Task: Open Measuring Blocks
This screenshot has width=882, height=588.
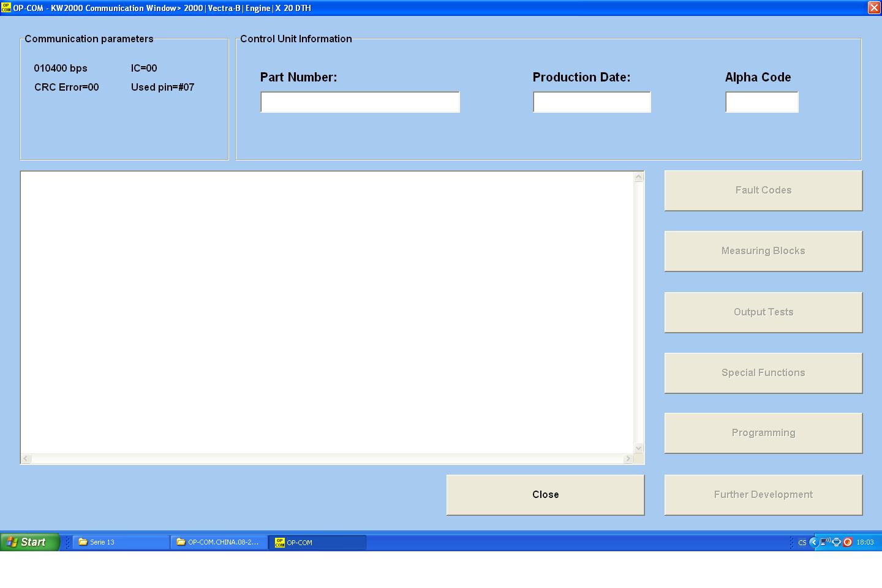Action: click(763, 251)
